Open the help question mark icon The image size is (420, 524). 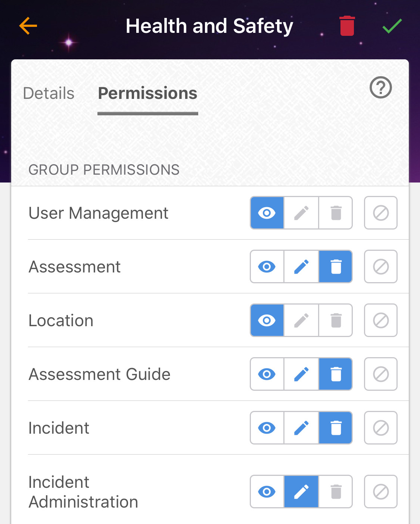(380, 88)
